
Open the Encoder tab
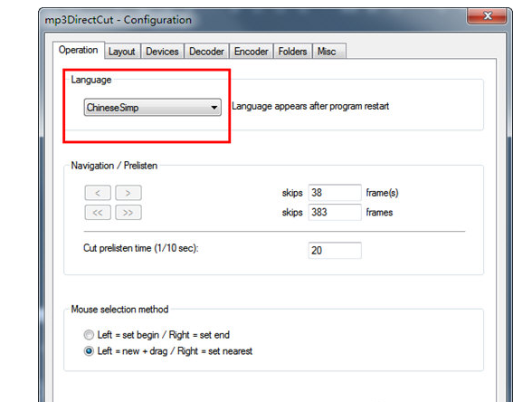click(x=252, y=52)
